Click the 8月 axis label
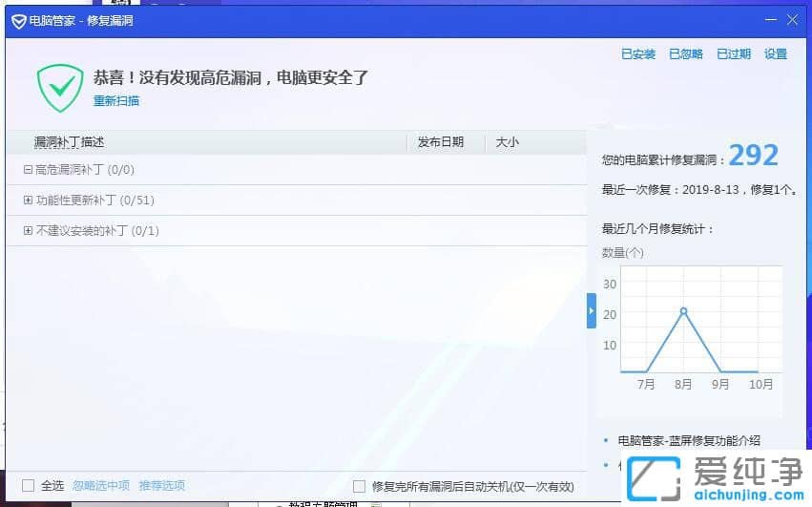The width and height of the screenshot is (812, 507). point(683,384)
